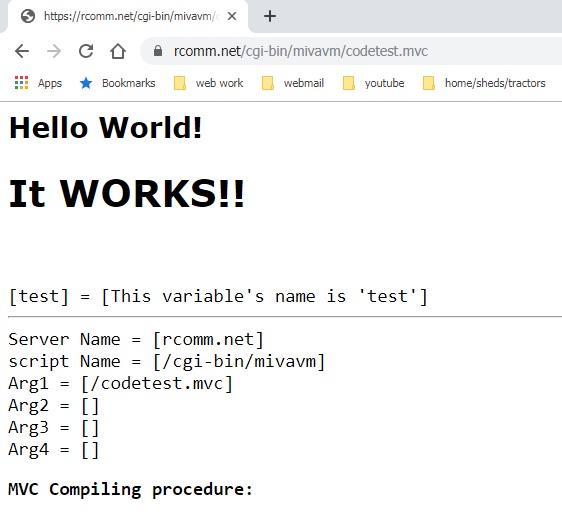The height and width of the screenshot is (515, 562).
Task: Click the address bar URL text
Action: coord(301,51)
